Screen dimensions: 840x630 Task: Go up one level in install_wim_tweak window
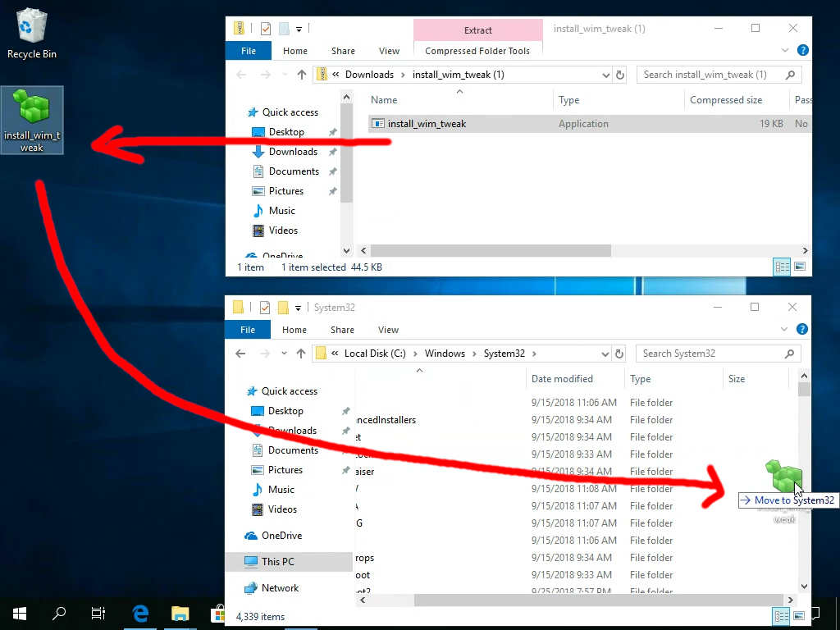pos(302,75)
